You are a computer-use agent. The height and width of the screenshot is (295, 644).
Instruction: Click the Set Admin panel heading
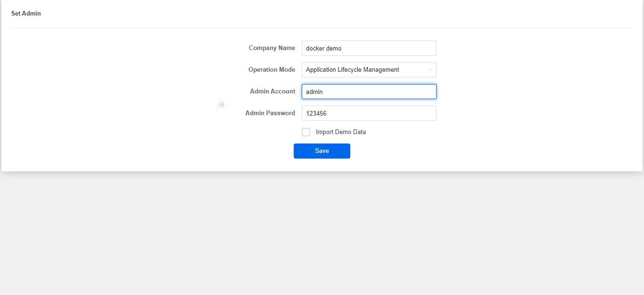[26, 14]
